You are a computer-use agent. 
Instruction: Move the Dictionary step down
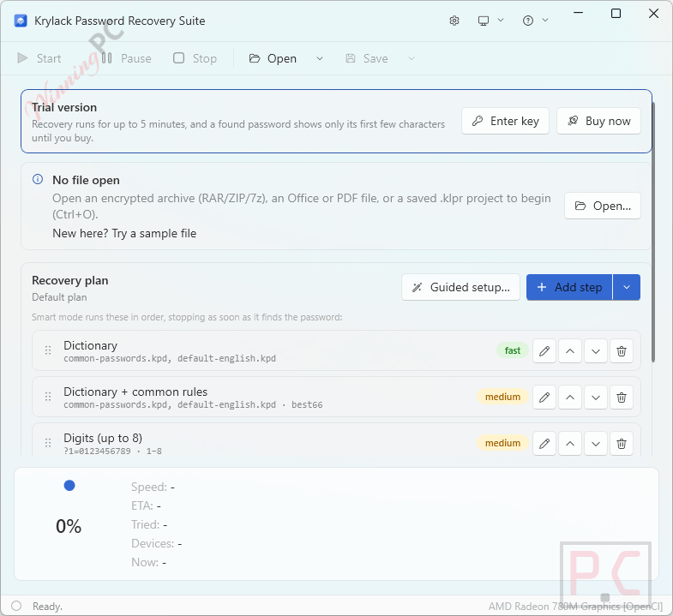click(596, 351)
